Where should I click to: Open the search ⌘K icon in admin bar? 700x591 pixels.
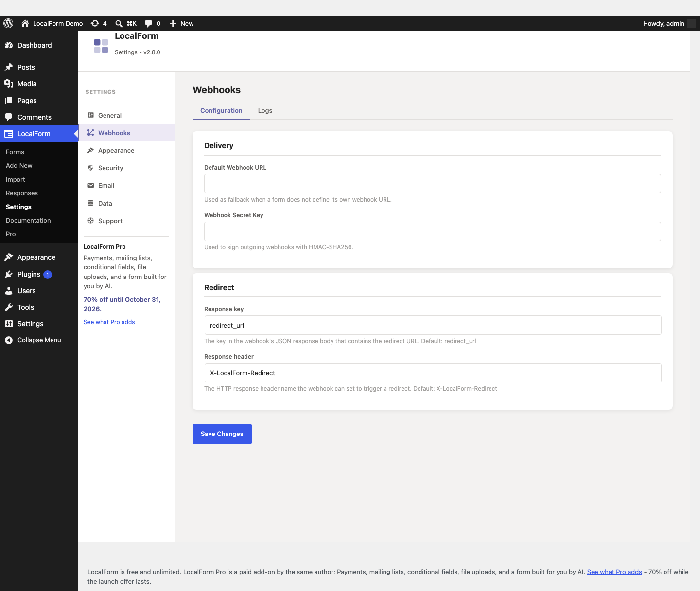click(x=119, y=23)
